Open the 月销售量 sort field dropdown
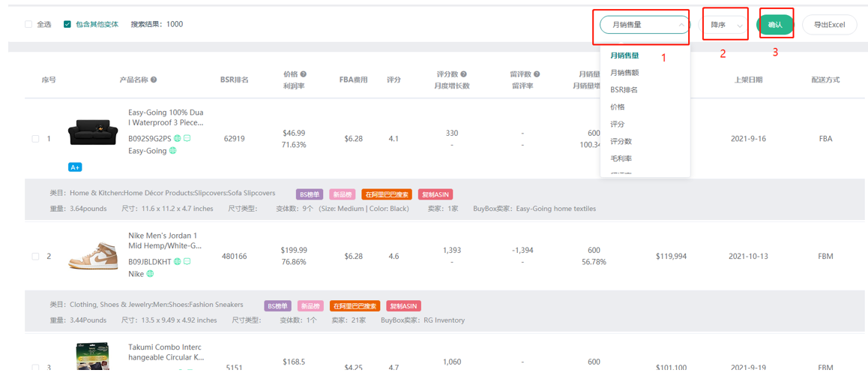This screenshot has height=379, width=868. click(x=644, y=25)
